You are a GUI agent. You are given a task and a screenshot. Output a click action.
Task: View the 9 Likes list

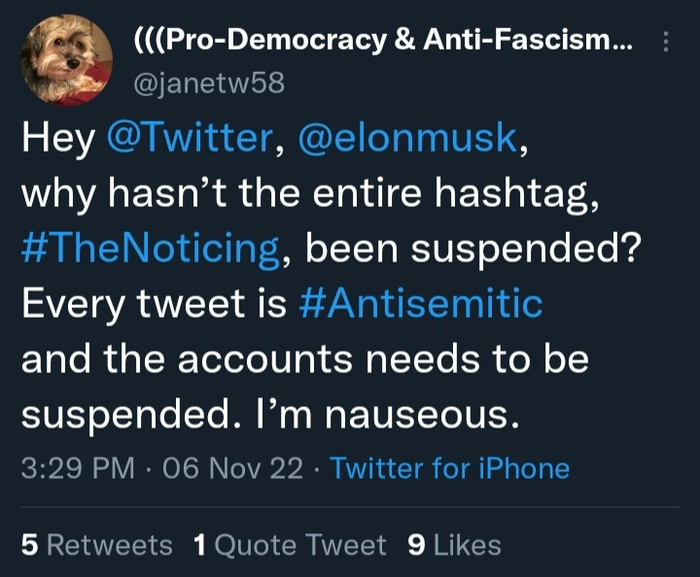[455, 544]
